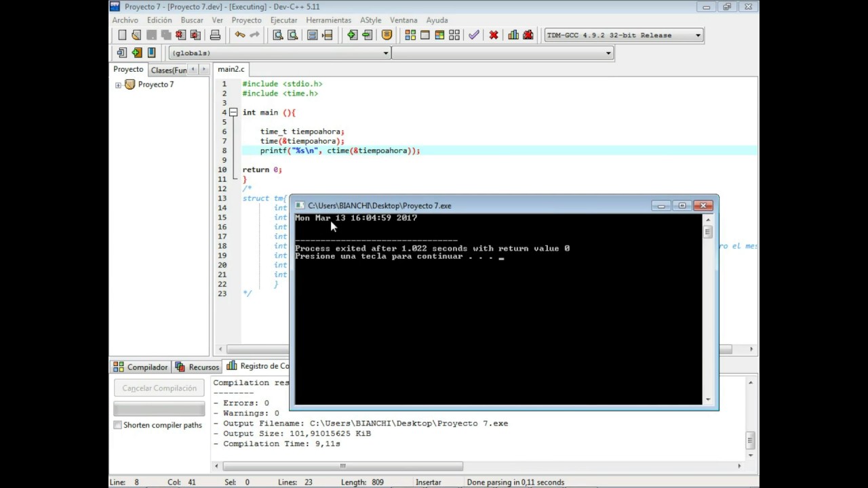Image resolution: width=868 pixels, height=488 pixels.
Task: Click the purple checkmark syntax check icon
Action: 474,35
